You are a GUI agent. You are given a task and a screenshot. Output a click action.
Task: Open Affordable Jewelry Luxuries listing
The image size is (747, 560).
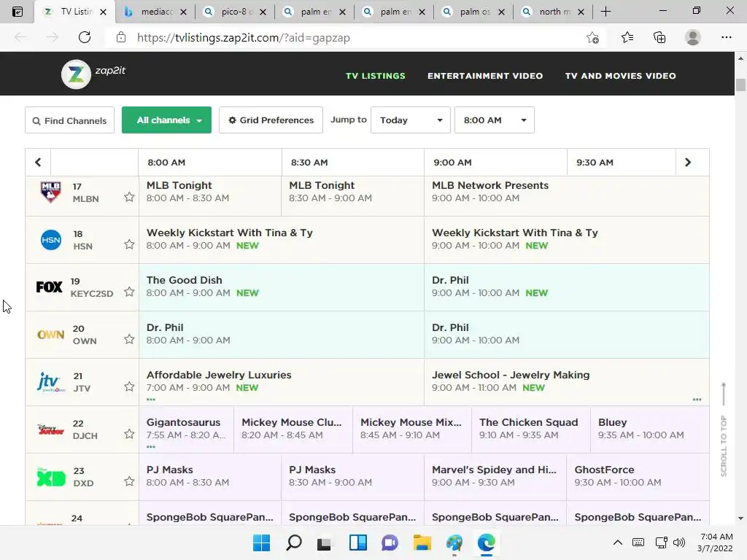pyautogui.click(x=282, y=382)
